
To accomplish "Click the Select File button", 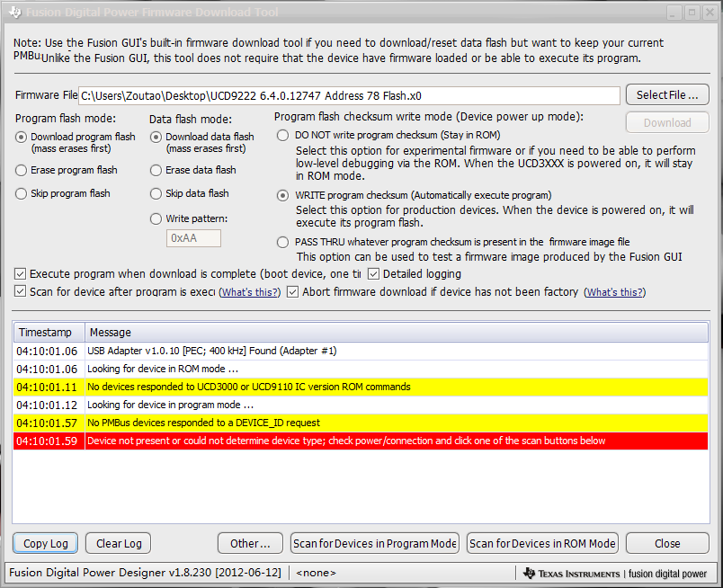I will point(667,95).
